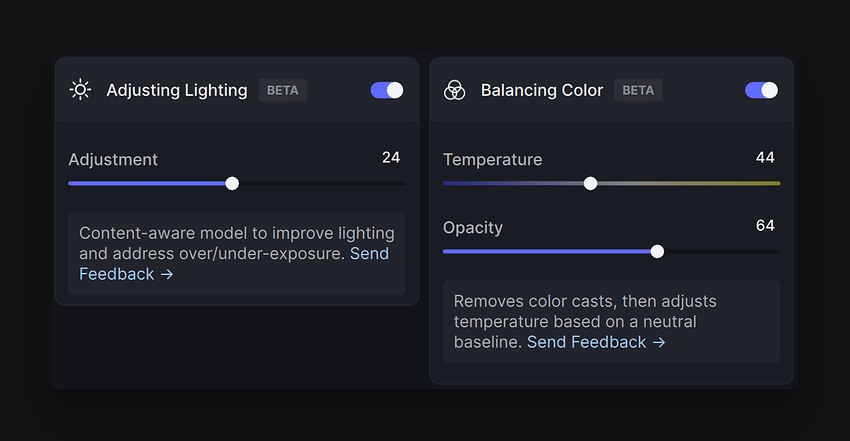Click the Adjustment value 24
The width and height of the screenshot is (850, 441).
pos(391,158)
